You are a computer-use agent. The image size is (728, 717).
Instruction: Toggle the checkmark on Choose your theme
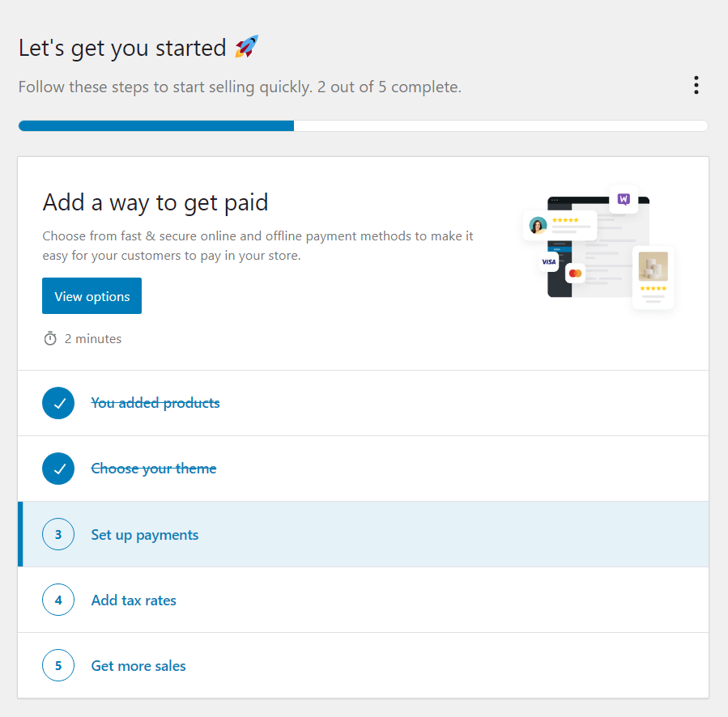point(58,468)
